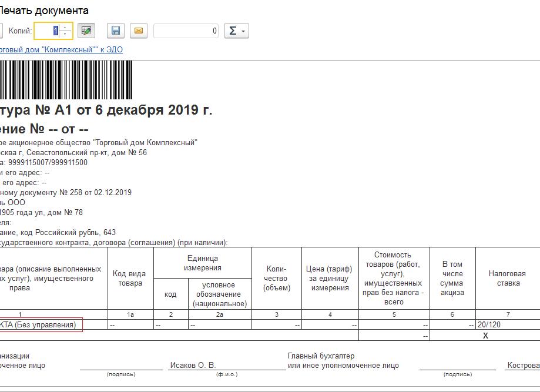Select INN/KPP value 9999115007/999911500
540x392 pixels.
[x=48, y=163]
